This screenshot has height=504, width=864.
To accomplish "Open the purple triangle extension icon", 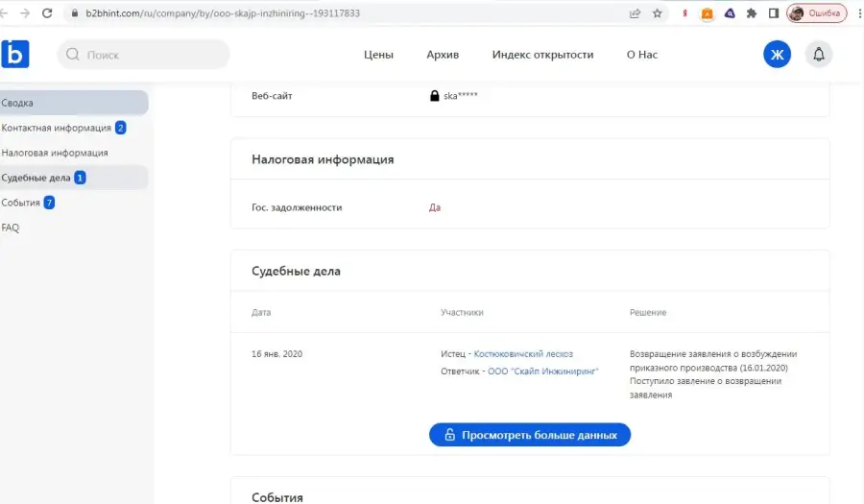I will click(730, 13).
